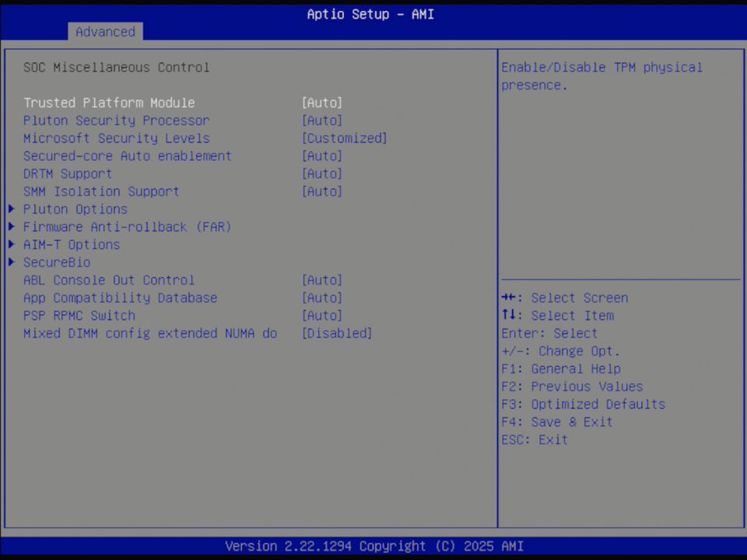
Task: Open Microsoft Security Levels selector
Action: point(117,138)
